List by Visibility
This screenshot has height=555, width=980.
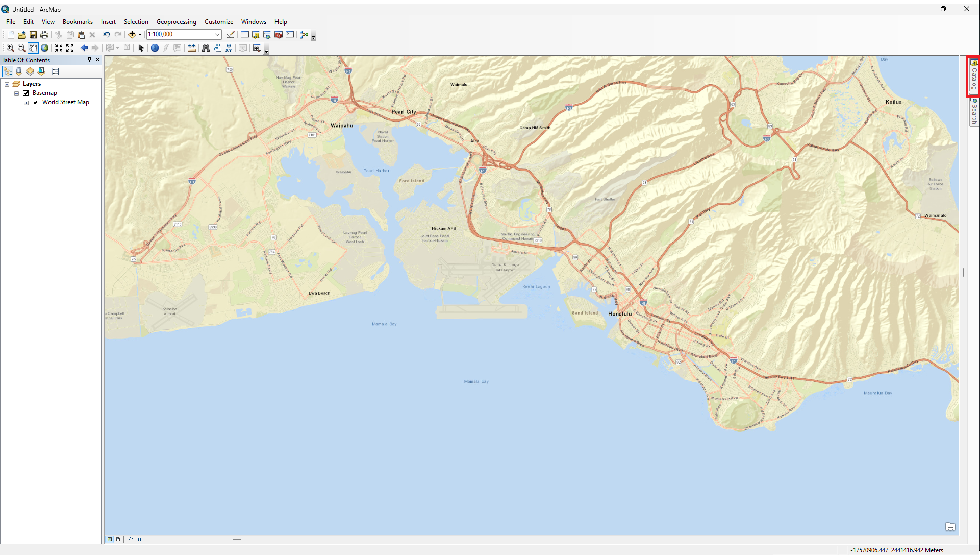click(x=30, y=71)
